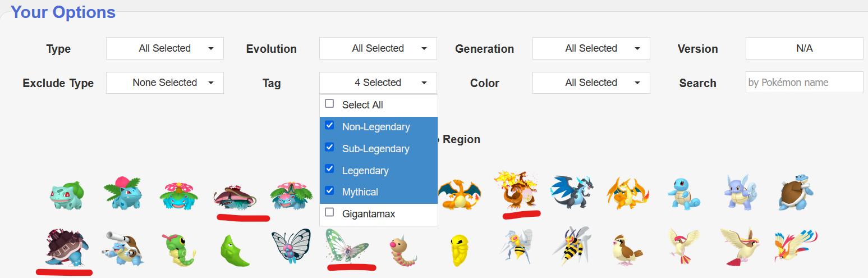Choose the Gigantamax Butterfree sprite
This screenshot has height=278, width=868.
(347, 245)
